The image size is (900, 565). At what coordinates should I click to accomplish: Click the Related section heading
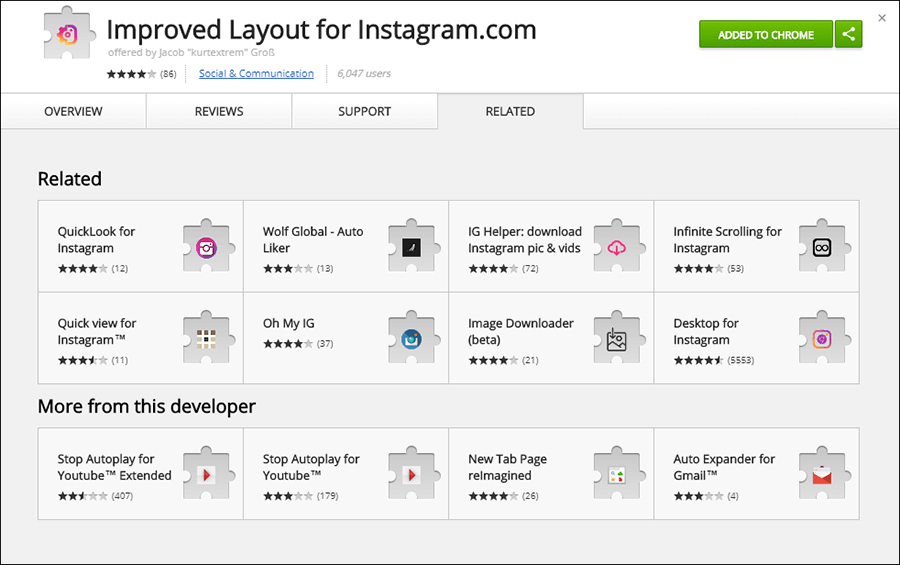click(69, 179)
